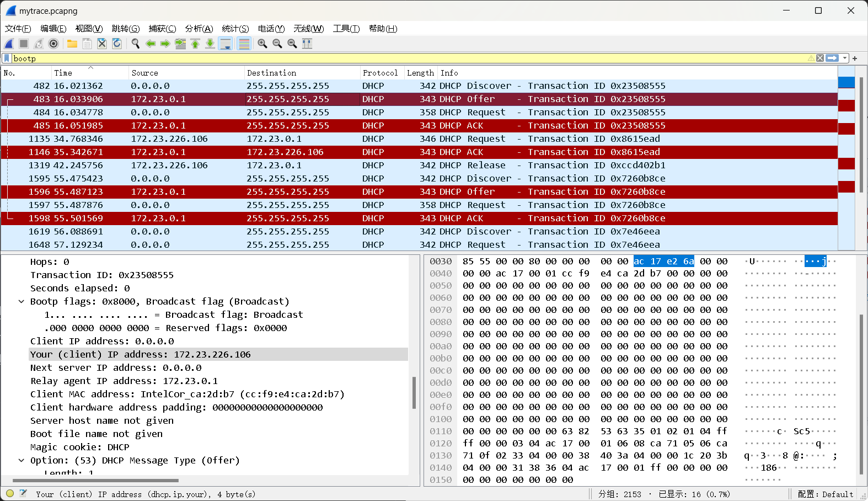Jump to first packet icon
868x501 pixels.
[x=195, y=44]
